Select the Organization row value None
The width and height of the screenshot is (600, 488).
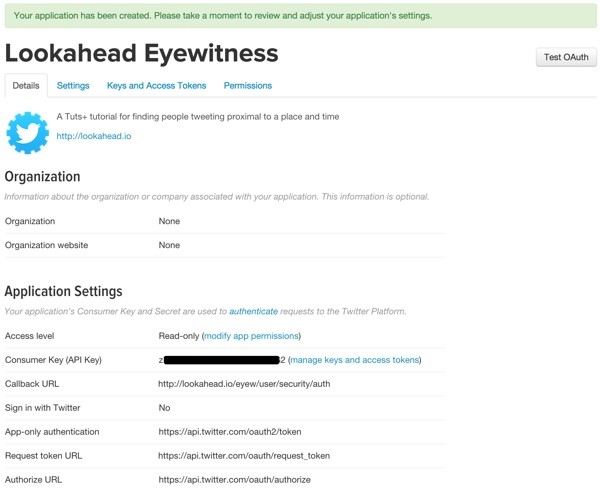coord(169,221)
